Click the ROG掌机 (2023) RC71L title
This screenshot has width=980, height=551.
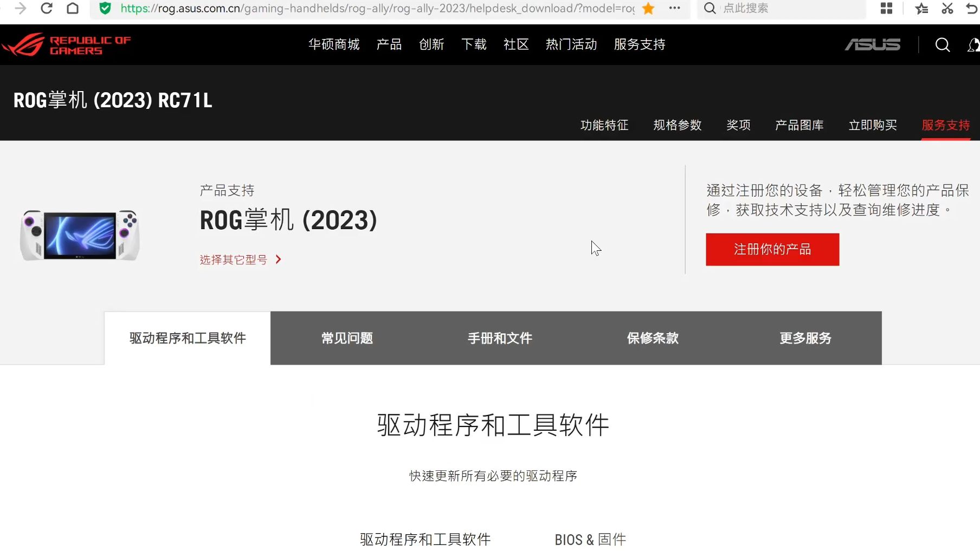coord(113,100)
